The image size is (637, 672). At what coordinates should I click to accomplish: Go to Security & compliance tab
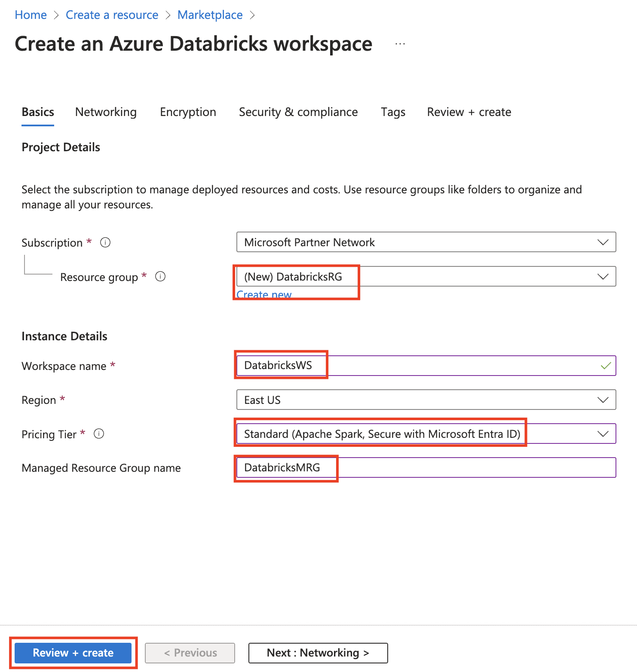(x=298, y=112)
